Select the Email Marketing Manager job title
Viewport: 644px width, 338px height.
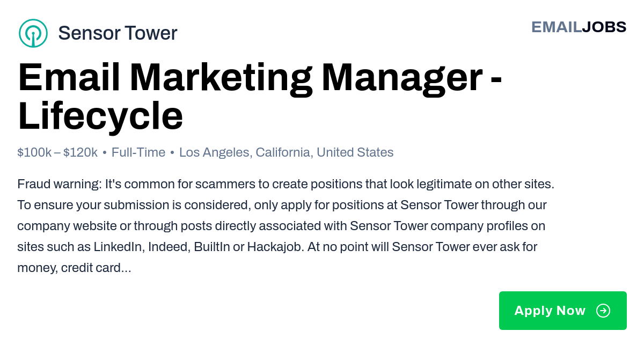click(250, 78)
